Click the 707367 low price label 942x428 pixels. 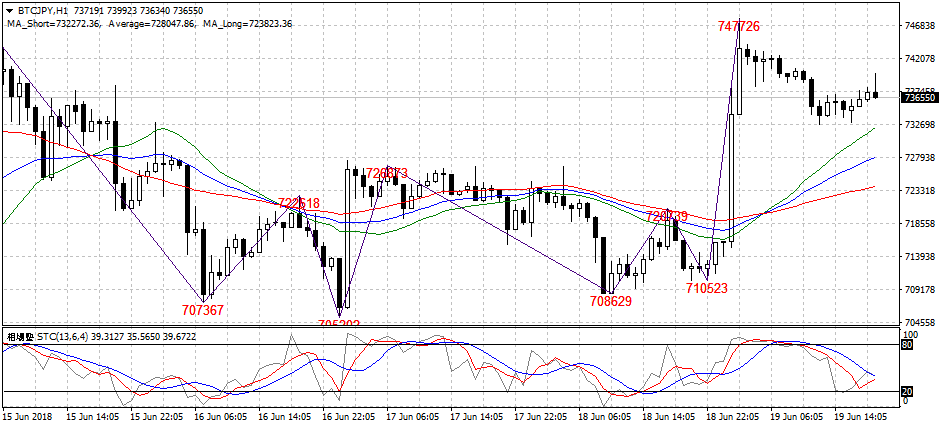[x=202, y=310]
